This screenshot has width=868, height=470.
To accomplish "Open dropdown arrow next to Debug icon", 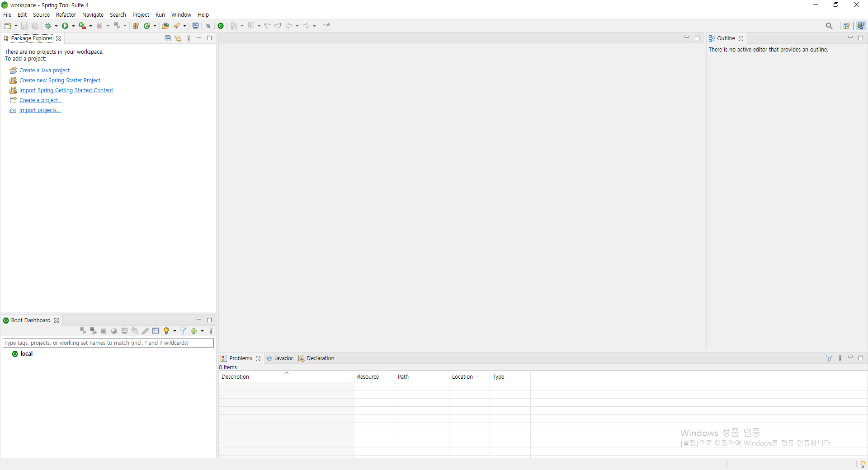I will tap(56, 26).
